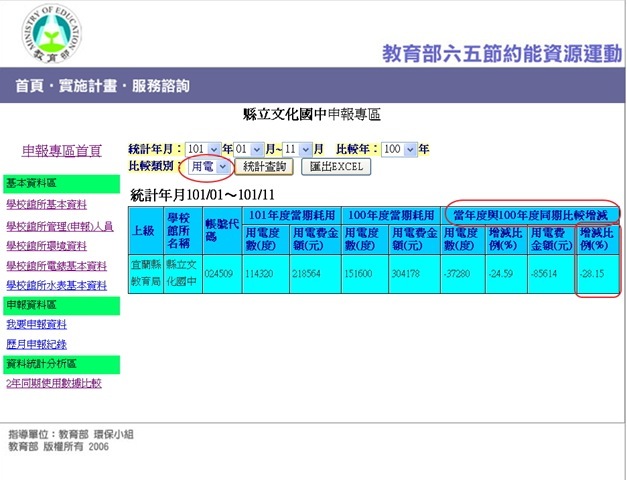
Task: Open the 實施計畫 menu item
Action: (x=94, y=86)
